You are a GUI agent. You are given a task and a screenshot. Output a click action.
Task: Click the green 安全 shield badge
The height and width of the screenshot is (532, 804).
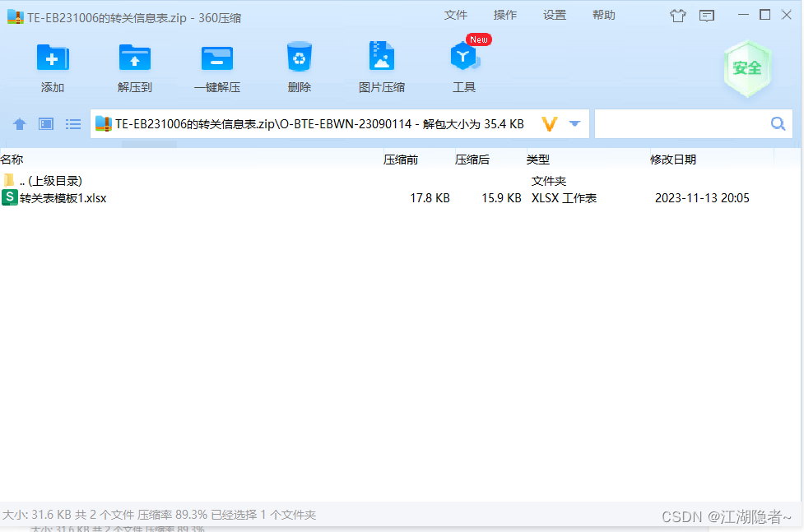747,68
